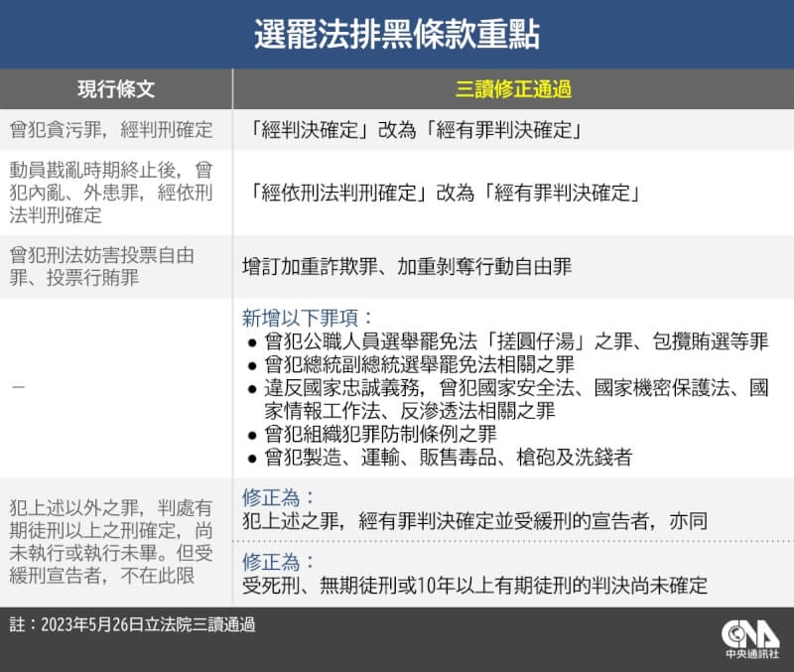Image resolution: width=794 pixels, height=672 pixels.
Task: Click the 曾犯貪污罪，經判刑確定 cell
Action: tap(111, 129)
